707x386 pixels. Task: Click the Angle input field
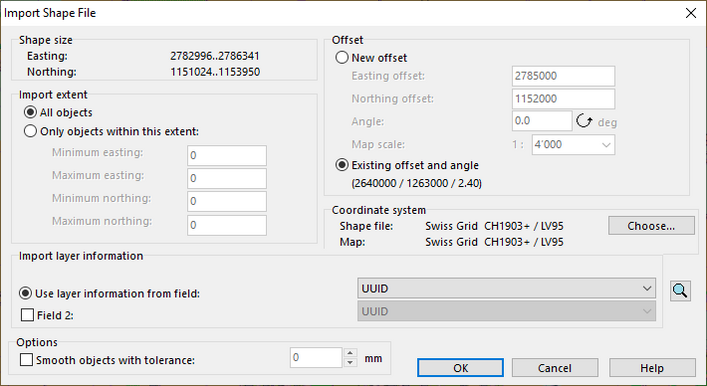(542, 121)
